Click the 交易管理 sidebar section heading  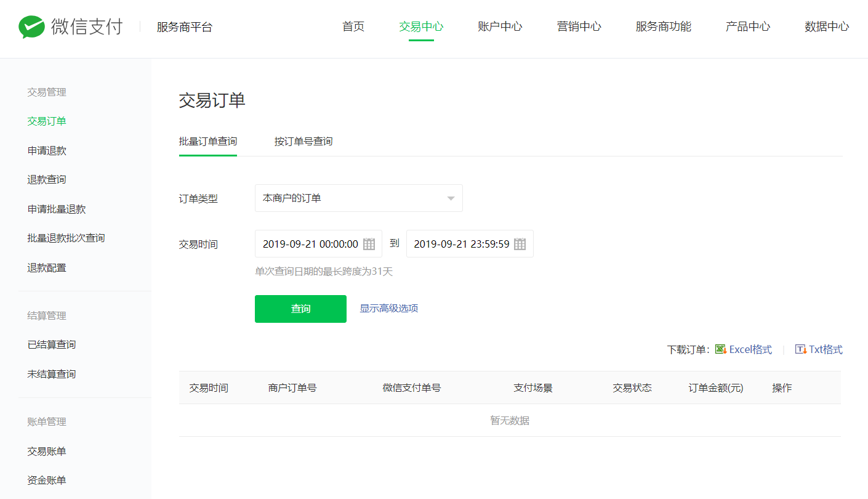click(47, 92)
